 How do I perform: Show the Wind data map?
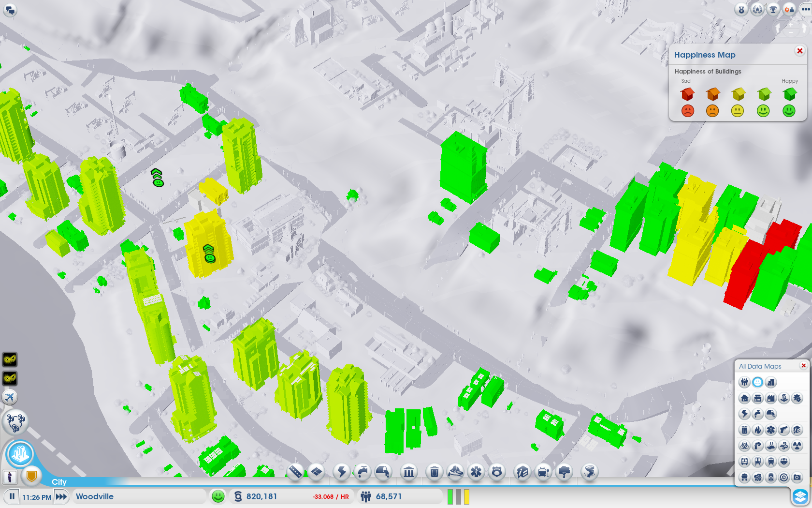783,446
